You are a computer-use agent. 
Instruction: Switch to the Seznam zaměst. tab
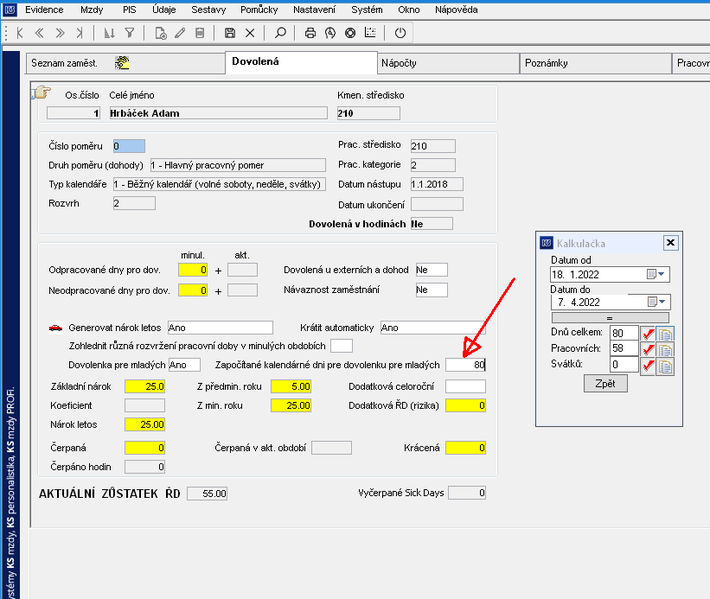pos(126,63)
